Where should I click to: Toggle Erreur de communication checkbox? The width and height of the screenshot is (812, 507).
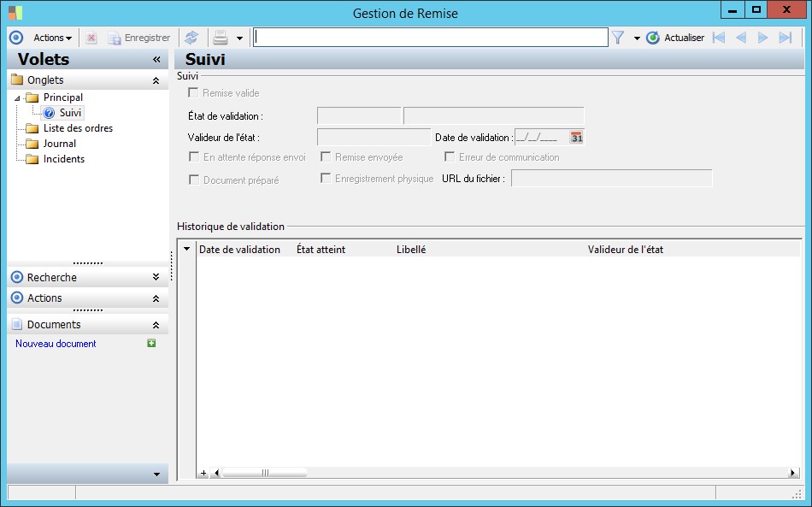tap(450, 157)
